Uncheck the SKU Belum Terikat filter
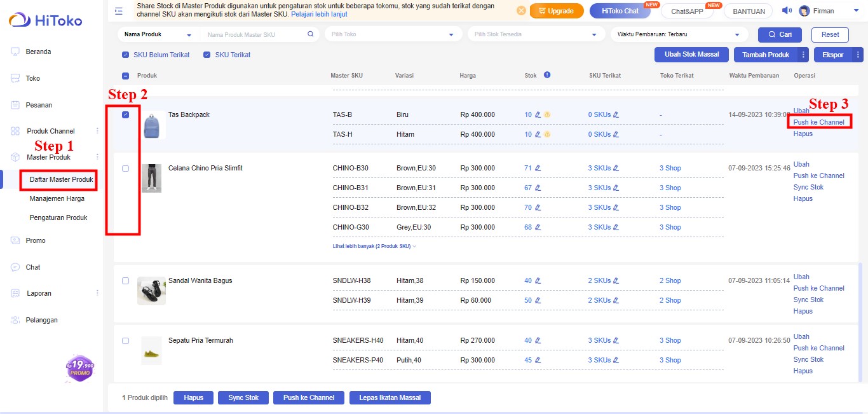The image size is (868, 414). 125,55
